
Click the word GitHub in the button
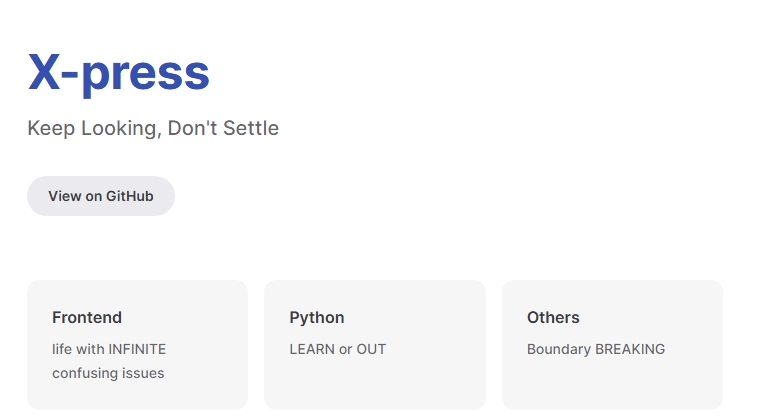click(129, 196)
